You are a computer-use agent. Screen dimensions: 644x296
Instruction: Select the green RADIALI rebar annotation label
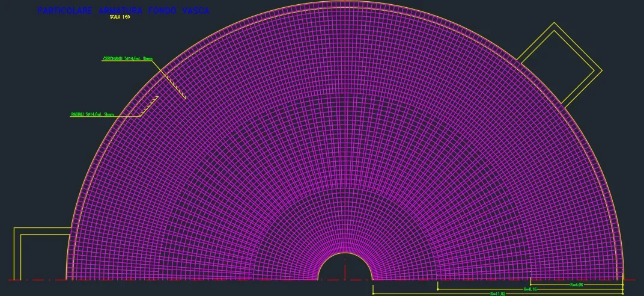coord(92,114)
